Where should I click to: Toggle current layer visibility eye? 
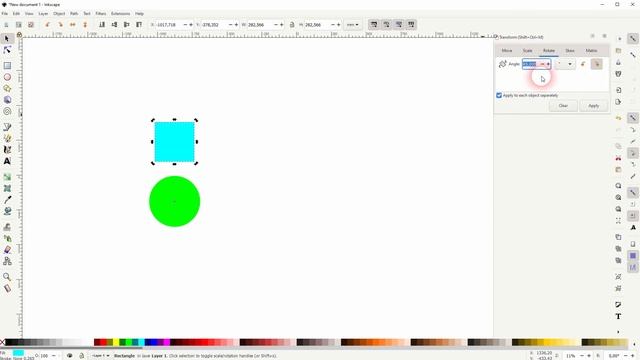pos(69,356)
